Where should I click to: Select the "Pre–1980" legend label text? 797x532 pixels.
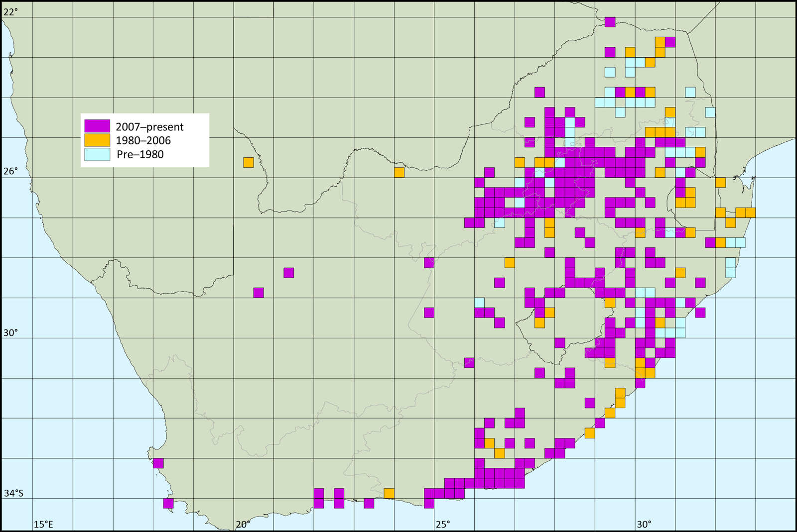[140, 154]
